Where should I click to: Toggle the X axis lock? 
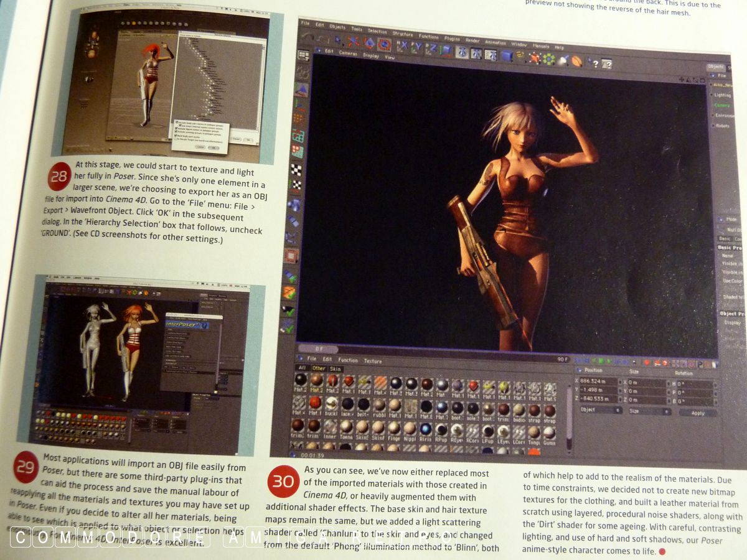pos(403,46)
